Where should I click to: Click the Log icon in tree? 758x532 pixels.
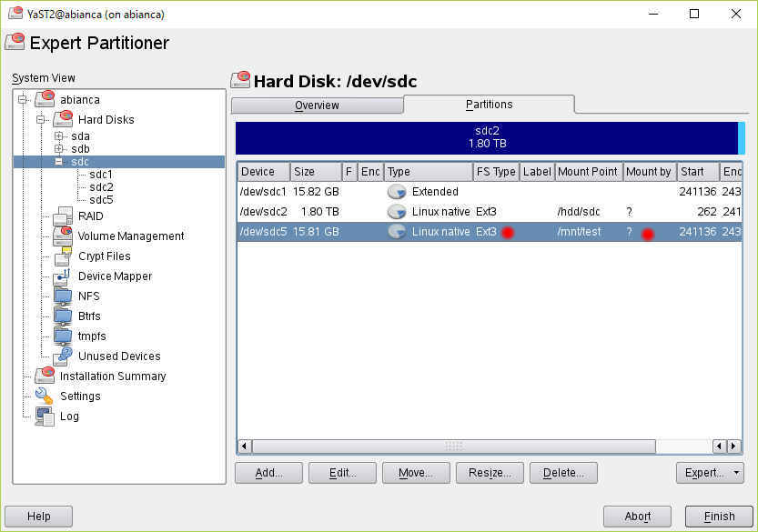(x=45, y=416)
